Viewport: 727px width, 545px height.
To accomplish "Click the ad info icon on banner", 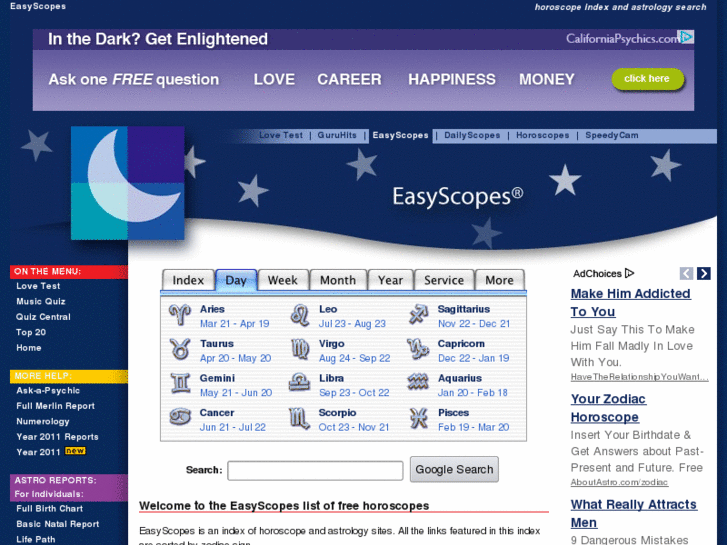I will coord(686,37).
